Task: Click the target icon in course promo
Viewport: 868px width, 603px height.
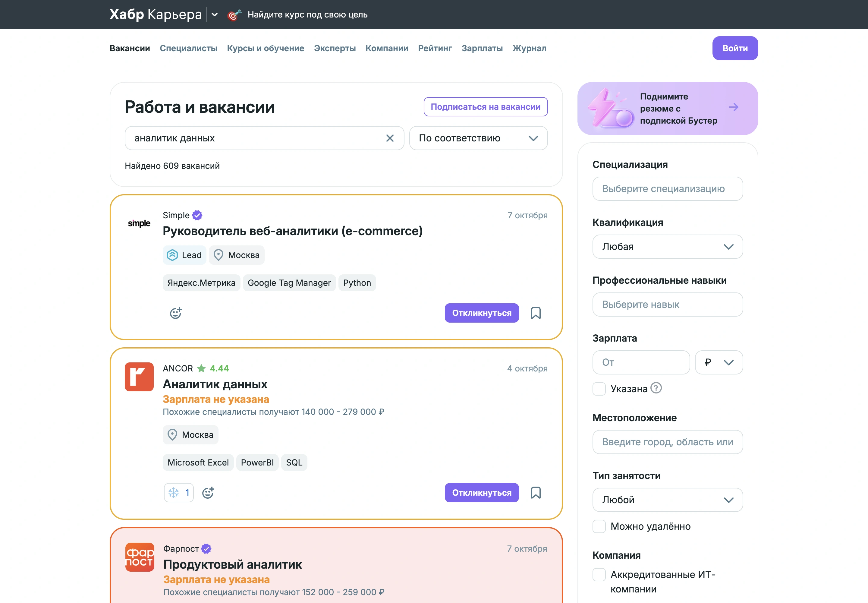Action: [234, 15]
